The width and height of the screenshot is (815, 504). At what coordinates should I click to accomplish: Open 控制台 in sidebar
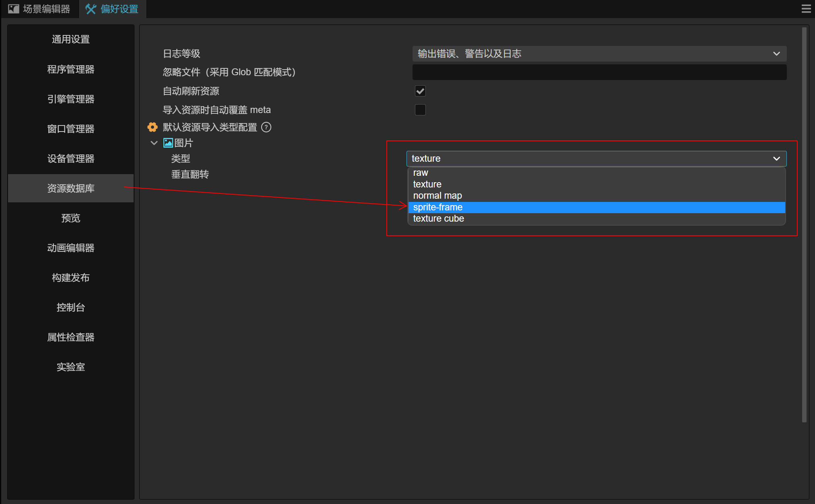click(x=71, y=307)
